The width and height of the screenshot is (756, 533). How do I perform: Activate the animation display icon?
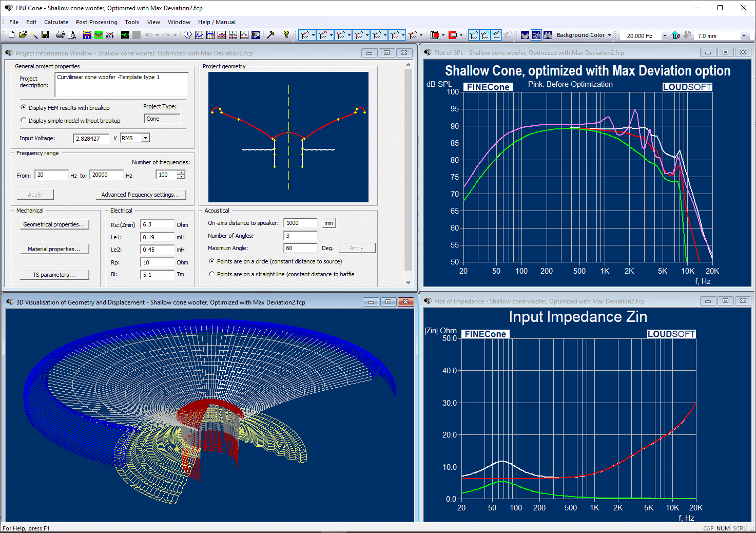click(x=125, y=34)
